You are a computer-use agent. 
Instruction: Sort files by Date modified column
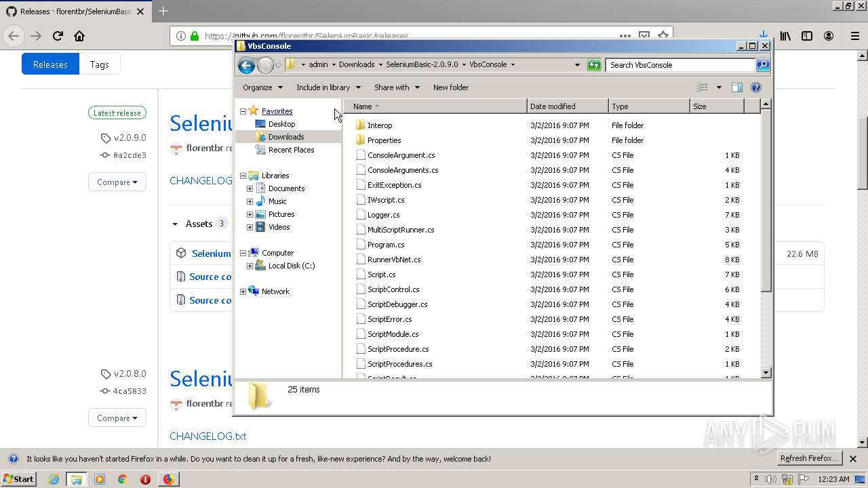tap(568, 106)
